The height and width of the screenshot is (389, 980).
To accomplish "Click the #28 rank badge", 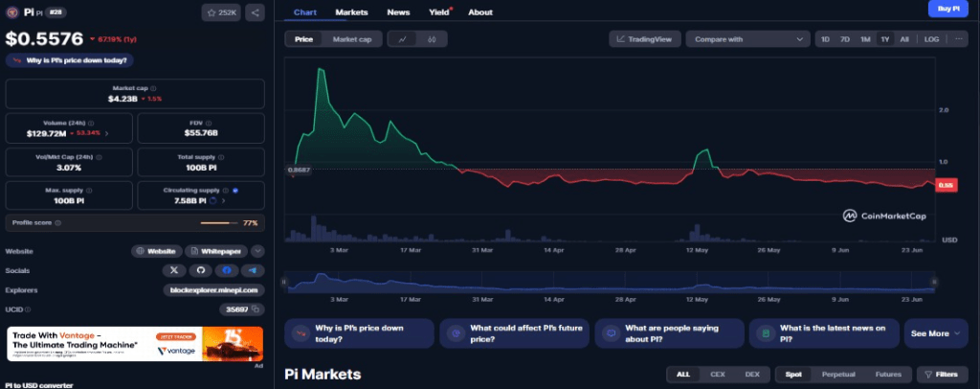I will (x=56, y=11).
